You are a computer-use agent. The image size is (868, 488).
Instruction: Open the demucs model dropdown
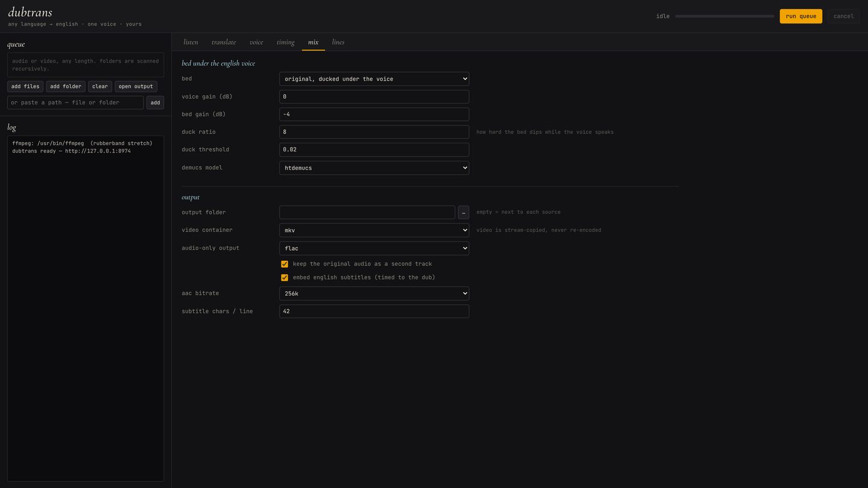pos(374,168)
